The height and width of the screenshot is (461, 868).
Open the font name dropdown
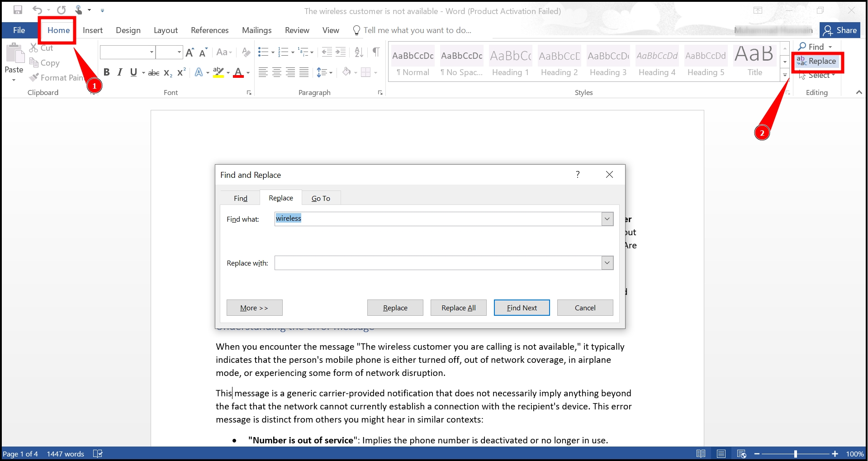click(152, 52)
